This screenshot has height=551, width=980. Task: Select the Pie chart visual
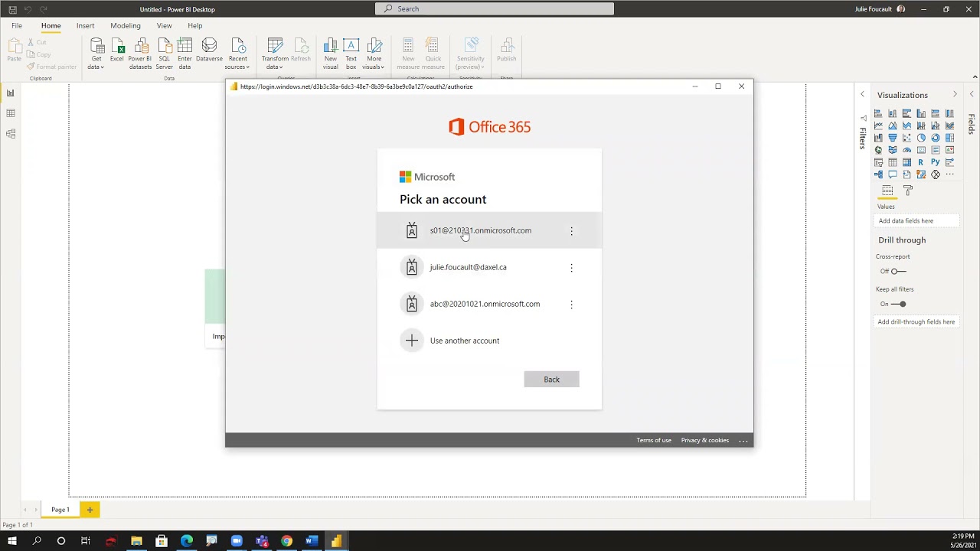921,138
